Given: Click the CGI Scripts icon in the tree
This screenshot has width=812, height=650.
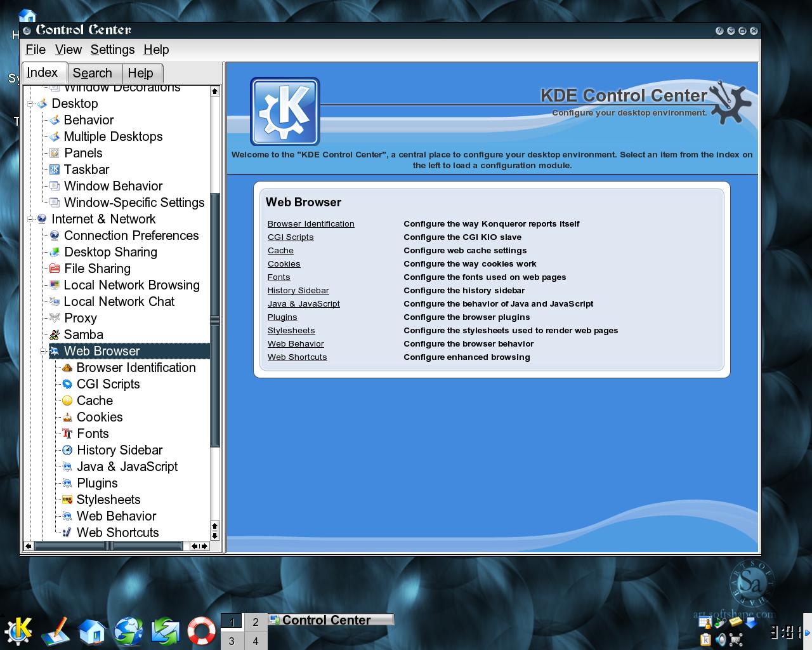Looking at the screenshot, I should coord(67,384).
